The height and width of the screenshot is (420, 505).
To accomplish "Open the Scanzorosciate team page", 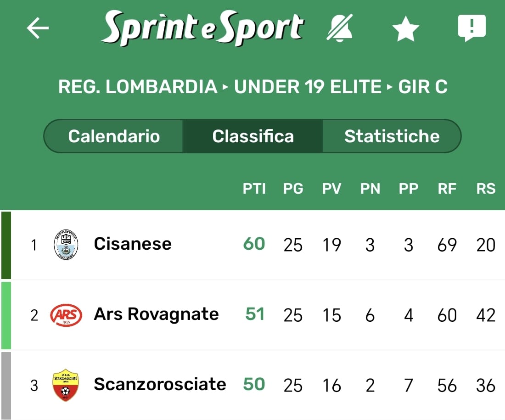I will [x=160, y=384].
